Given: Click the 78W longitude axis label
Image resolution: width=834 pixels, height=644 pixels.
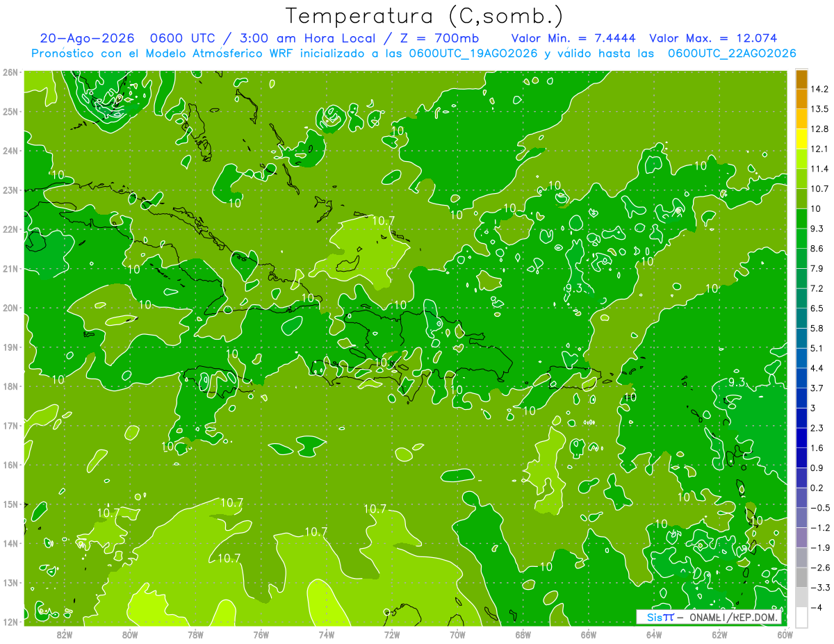Looking at the screenshot, I should pos(195,635).
